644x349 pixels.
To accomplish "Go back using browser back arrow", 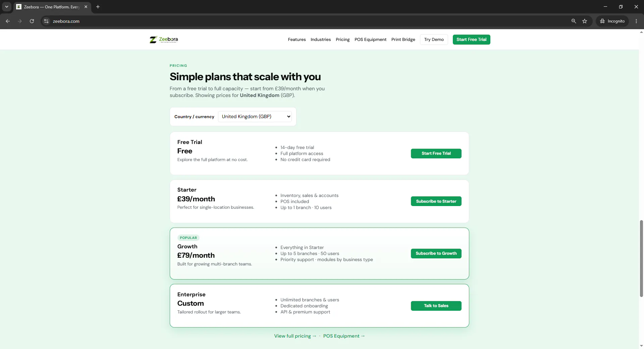I will coord(8,21).
